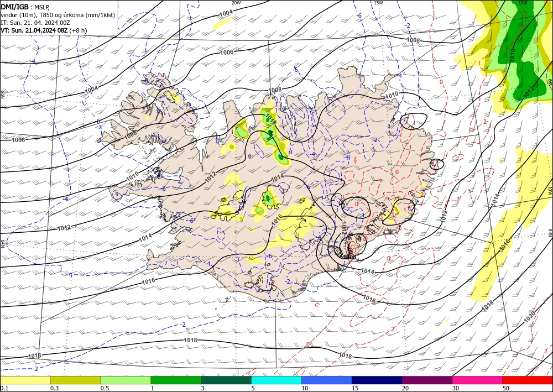Pick the blue 10–15 legend swatch

click(x=327, y=380)
